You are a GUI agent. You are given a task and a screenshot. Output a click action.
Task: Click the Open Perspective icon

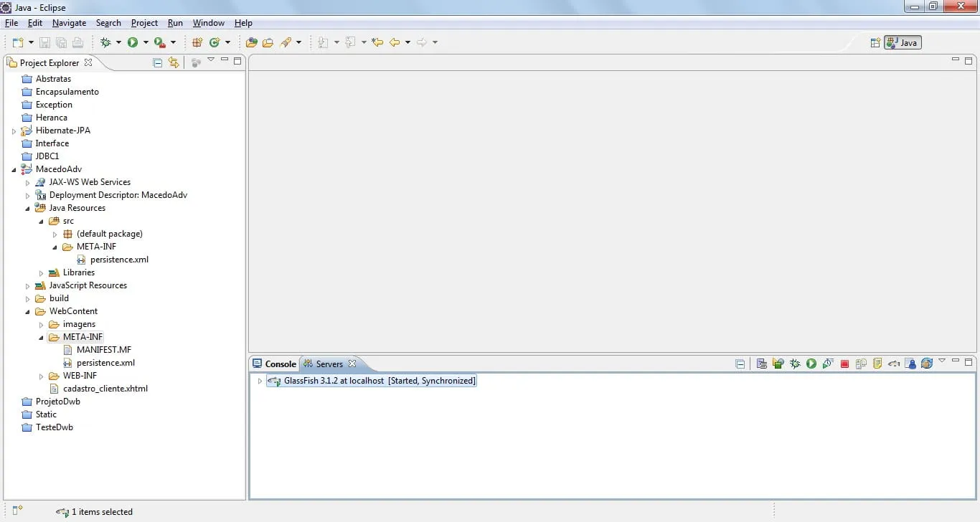pyautogui.click(x=875, y=43)
